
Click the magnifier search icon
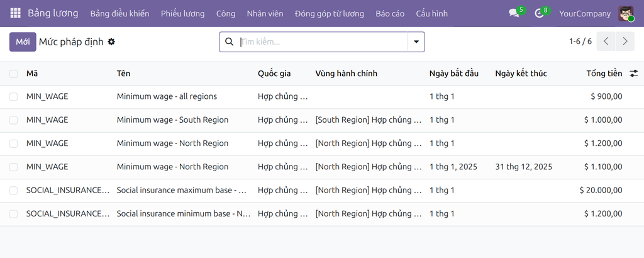point(229,42)
